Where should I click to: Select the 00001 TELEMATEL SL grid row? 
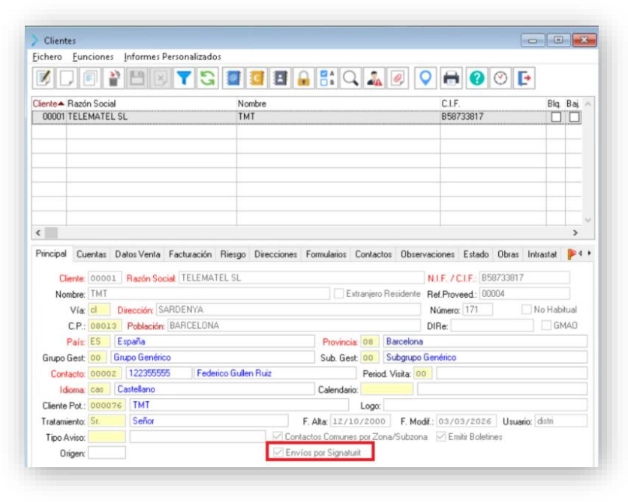pyautogui.click(x=306, y=117)
